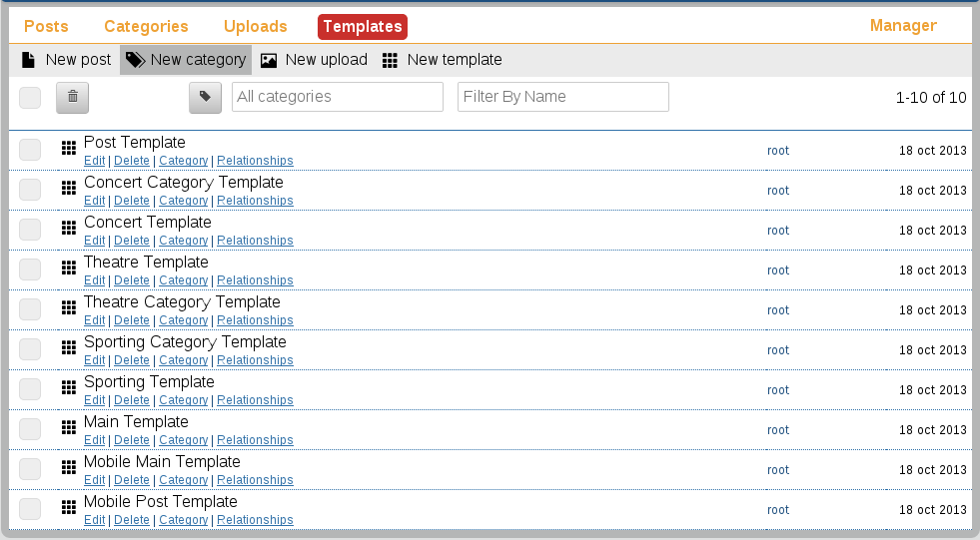Click Category link for Sporting Template
Screen dimensions: 980x540
tap(183, 400)
